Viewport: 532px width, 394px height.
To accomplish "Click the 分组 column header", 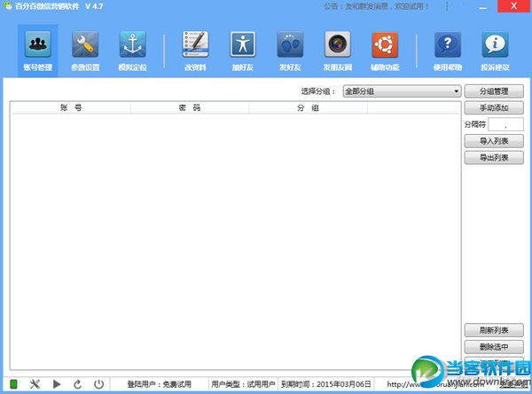I will tap(308, 107).
